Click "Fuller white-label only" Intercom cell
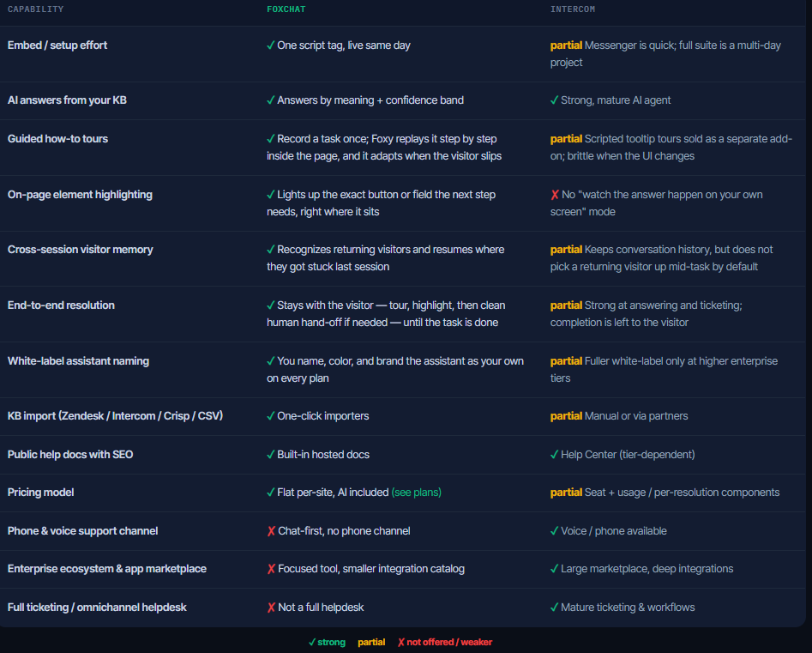 click(664, 370)
